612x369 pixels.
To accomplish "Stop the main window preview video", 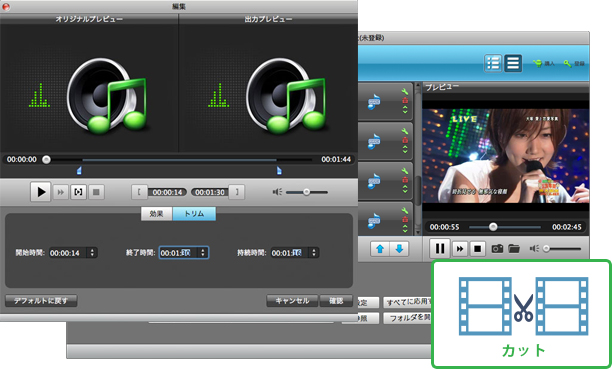I will tap(477, 249).
